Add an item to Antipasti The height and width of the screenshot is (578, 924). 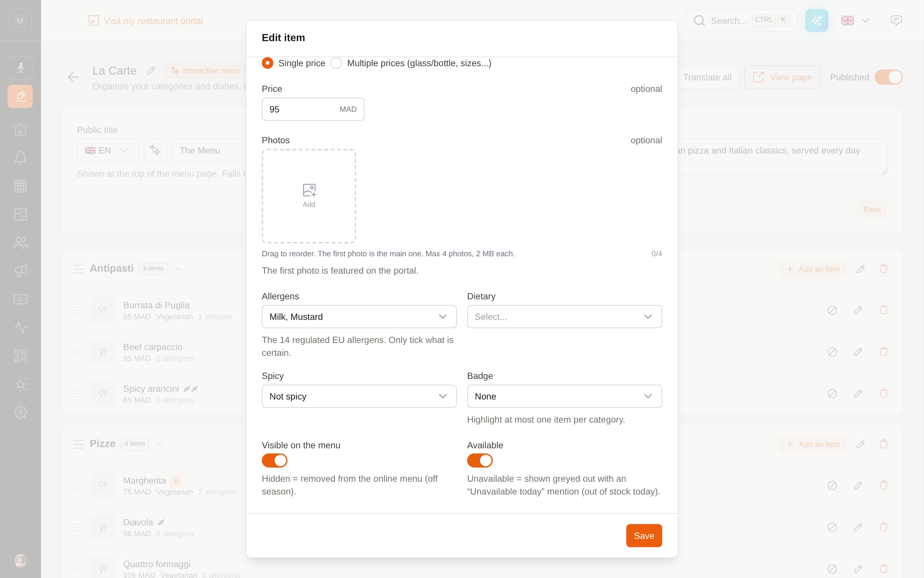812,269
